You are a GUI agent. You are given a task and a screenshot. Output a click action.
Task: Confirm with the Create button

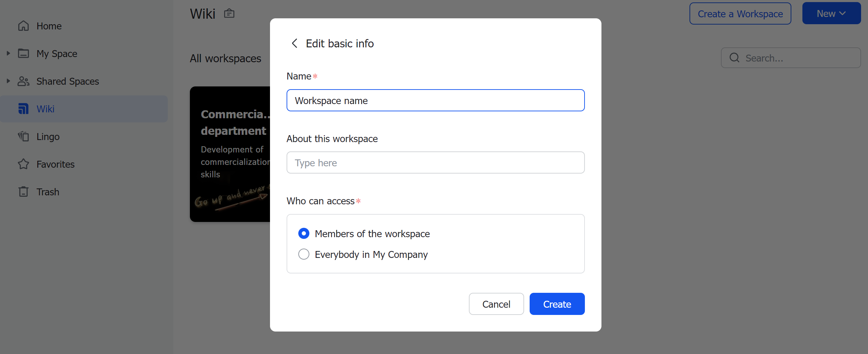pos(557,304)
